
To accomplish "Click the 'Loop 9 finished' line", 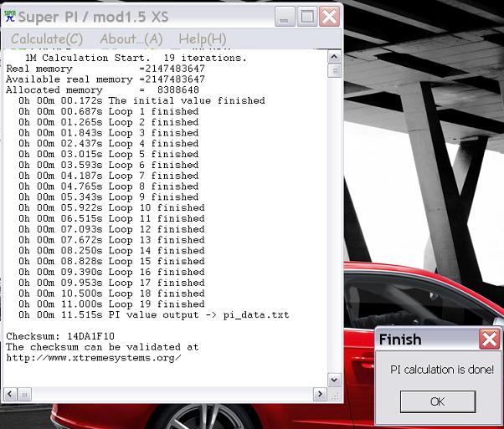I will tap(108, 197).
